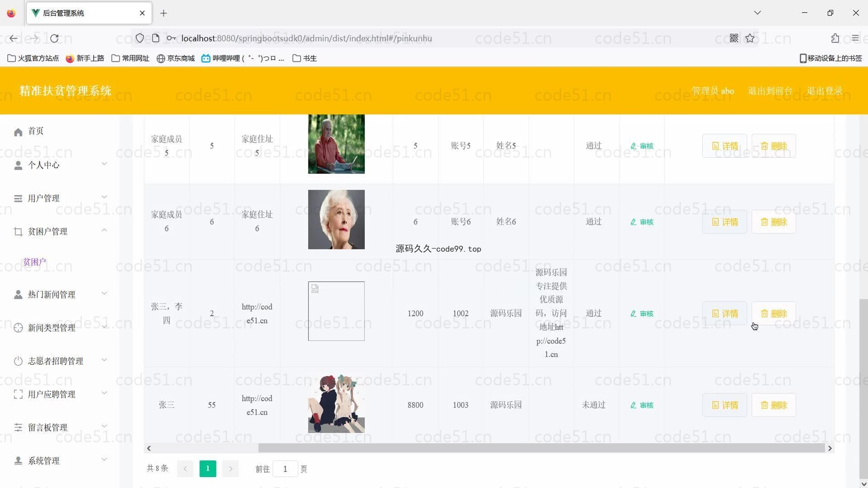Click the 用户管理 list icon
This screenshot has width=868, height=488.
tap(18, 198)
